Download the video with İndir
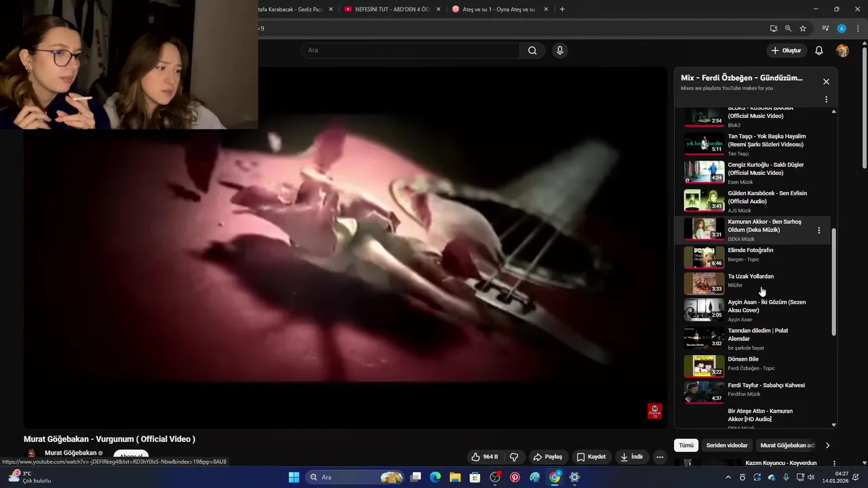868x488 pixels. (x=631, y=457)
